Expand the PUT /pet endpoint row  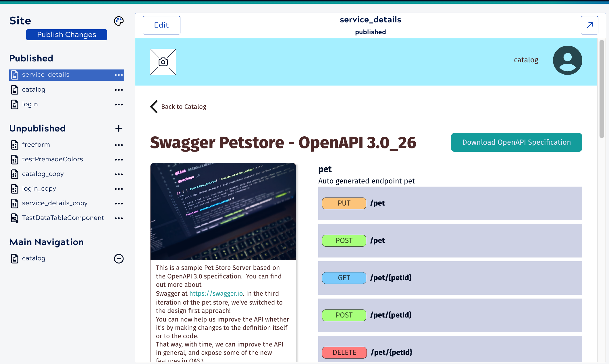point(450,203)
